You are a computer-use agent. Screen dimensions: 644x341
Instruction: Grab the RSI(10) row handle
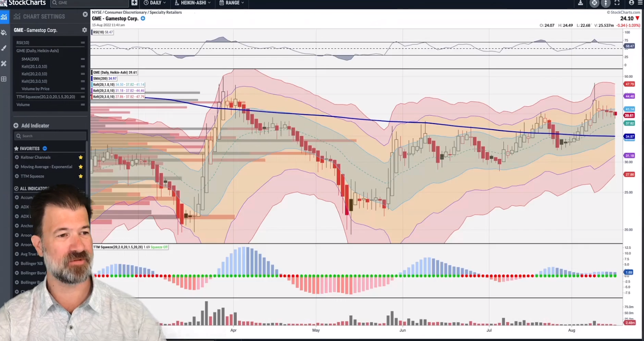point(83,43)
